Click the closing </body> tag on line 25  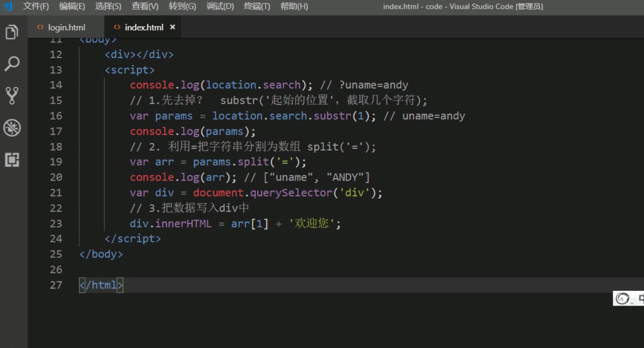(x=101, y=254)
